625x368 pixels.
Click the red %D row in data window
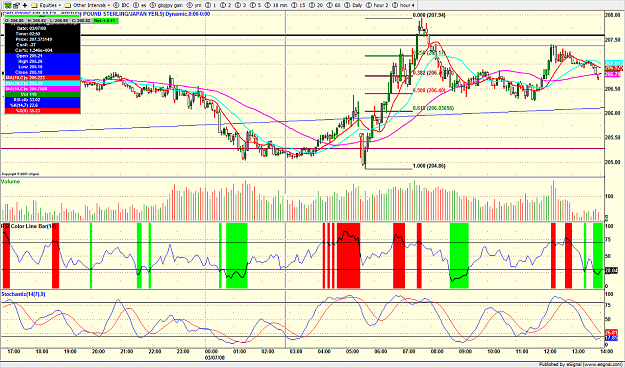42,110
